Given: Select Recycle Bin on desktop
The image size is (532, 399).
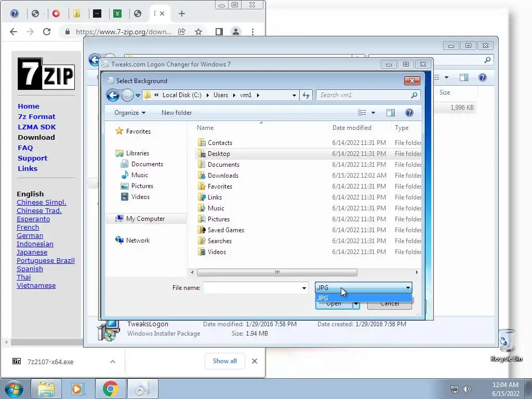Looking at the screenshot, I should tap(506, 345).
